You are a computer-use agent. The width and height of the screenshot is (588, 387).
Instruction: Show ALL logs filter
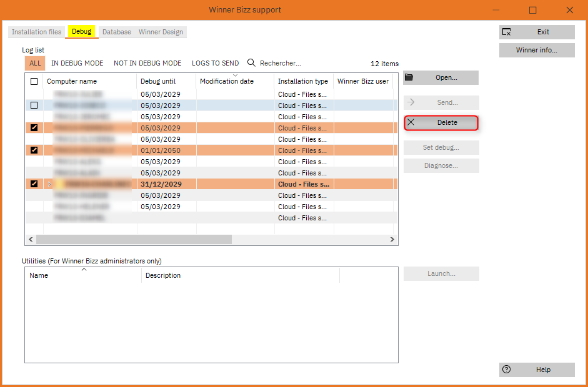click(x=35, y=63)
